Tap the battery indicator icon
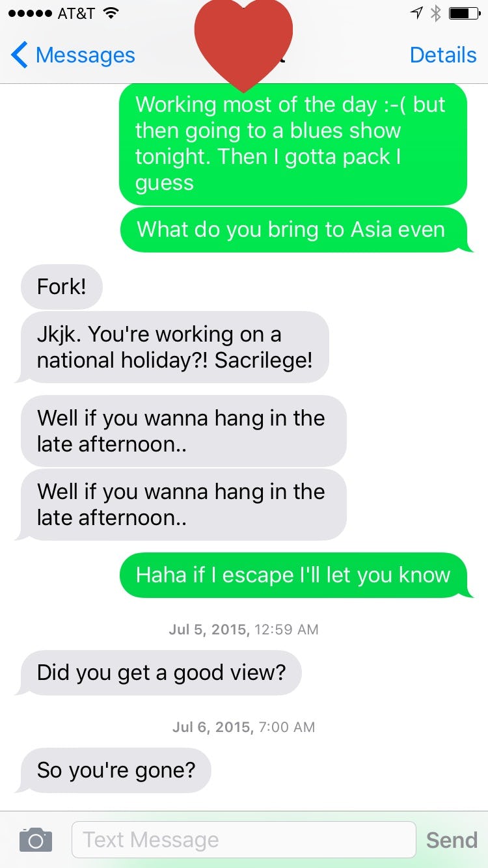 pyautogui.click(x=464, y=13)
